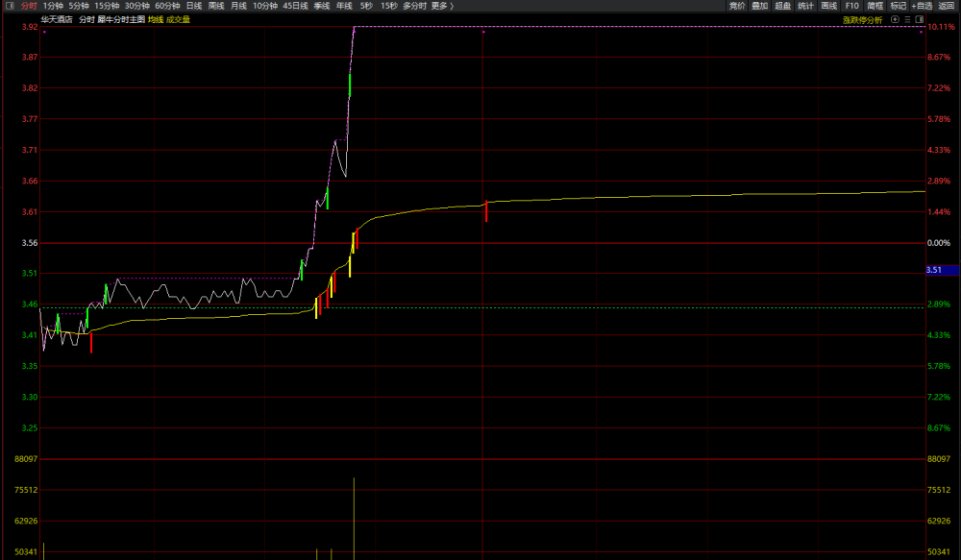Select the 5分钟 period tab
This screenshot has height=560, width=961.
(79, 6)
